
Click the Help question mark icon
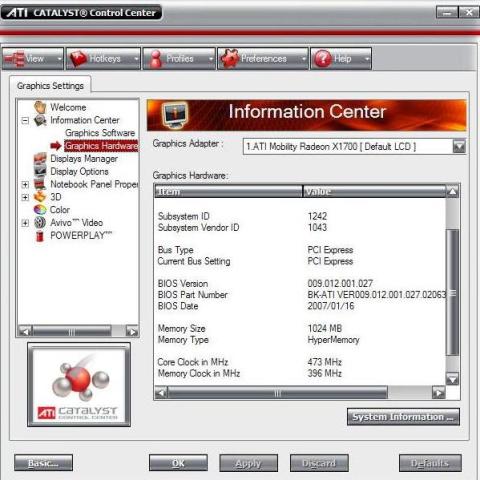click(x=323, y=59)
